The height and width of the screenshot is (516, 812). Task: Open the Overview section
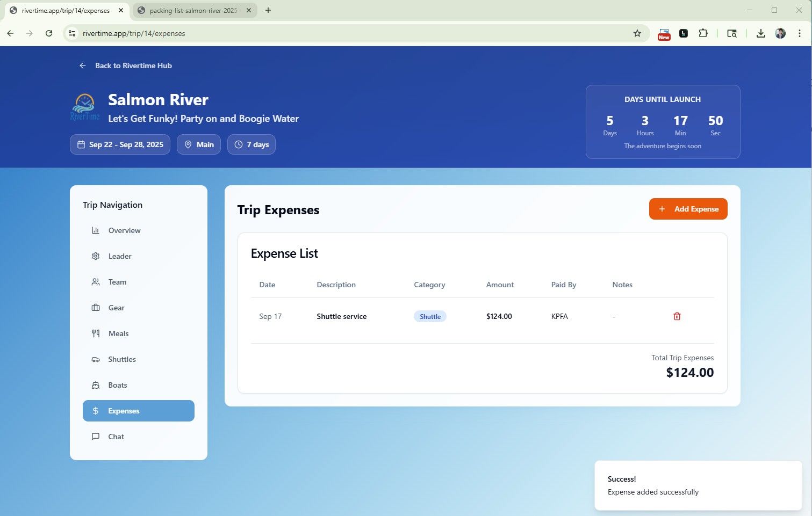[124, 230]
